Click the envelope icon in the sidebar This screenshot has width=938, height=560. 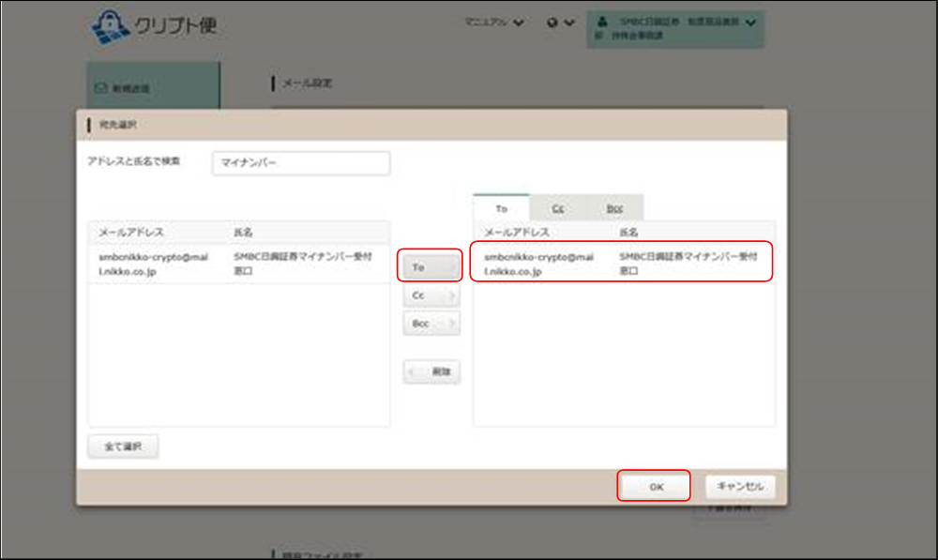pyautogui.click(x=101, y=88)
